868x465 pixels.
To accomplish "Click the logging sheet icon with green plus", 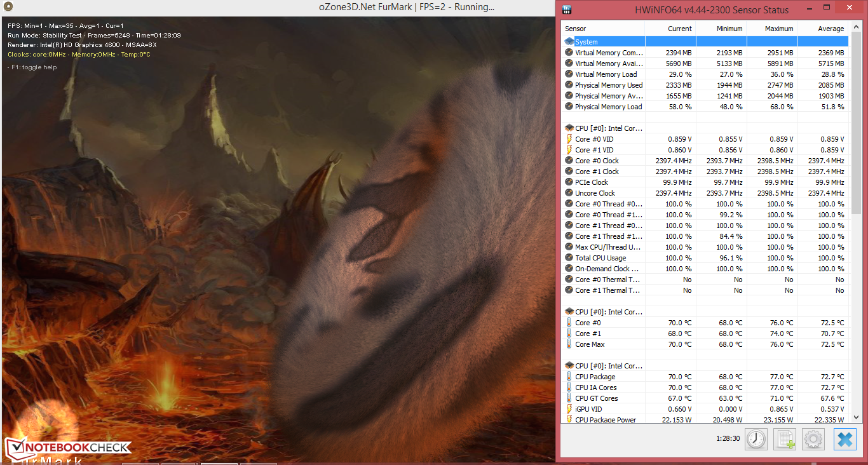I will click(x=785, y=439).
